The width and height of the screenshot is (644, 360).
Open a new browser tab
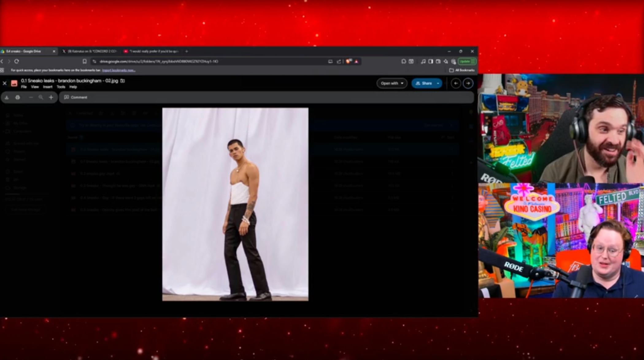point(187,51)
